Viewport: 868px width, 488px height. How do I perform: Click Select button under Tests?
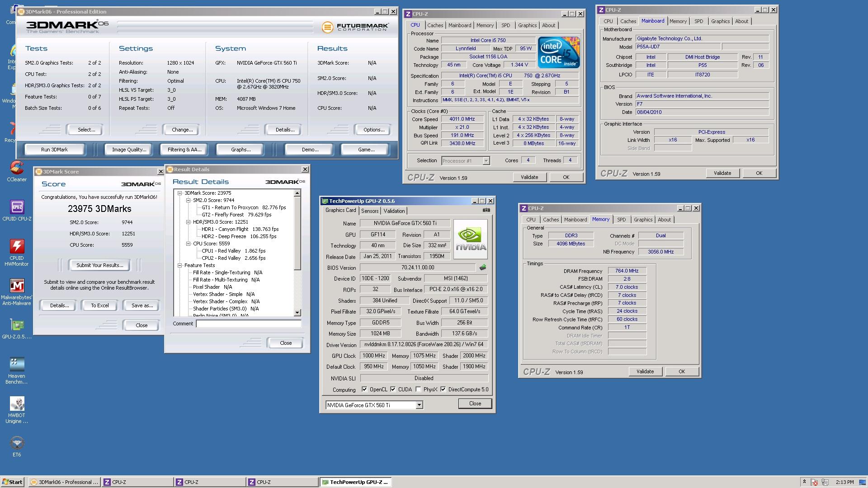coord(86,130)
